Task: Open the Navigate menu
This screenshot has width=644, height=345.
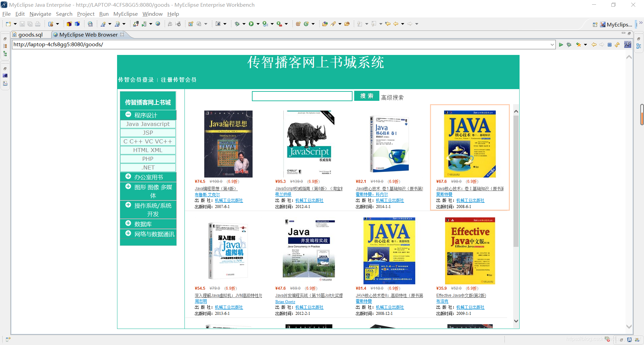Action: [x=40, y=14]
